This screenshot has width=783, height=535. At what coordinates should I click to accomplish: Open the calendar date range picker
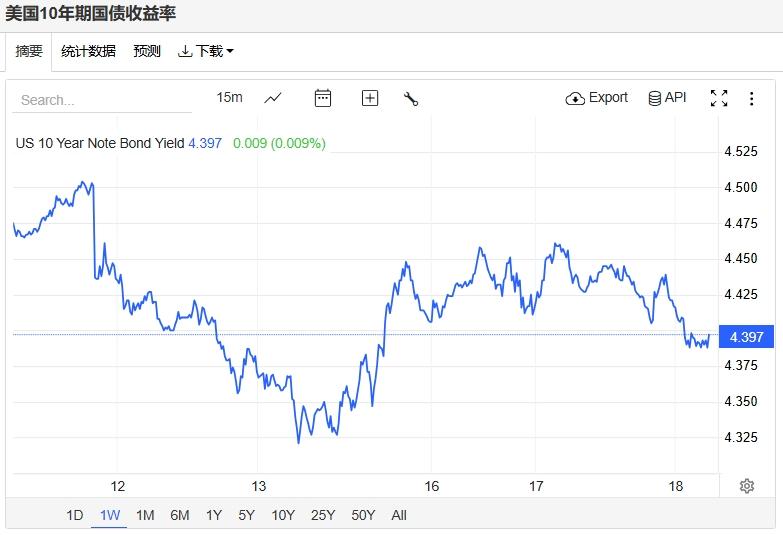(323, 98)
